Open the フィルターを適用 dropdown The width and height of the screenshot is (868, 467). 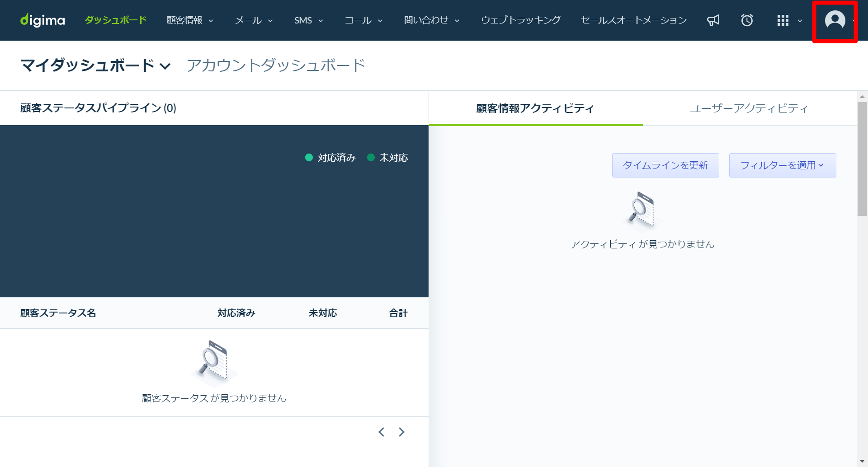click(783, 165)
